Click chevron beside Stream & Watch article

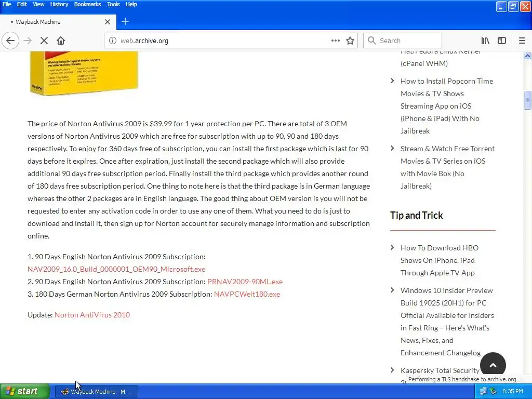pos(392,148)
